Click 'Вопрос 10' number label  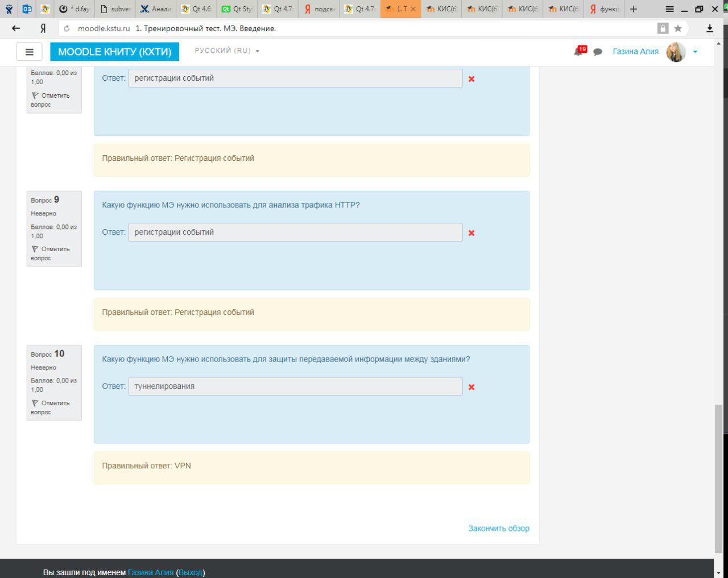point(48,354)
